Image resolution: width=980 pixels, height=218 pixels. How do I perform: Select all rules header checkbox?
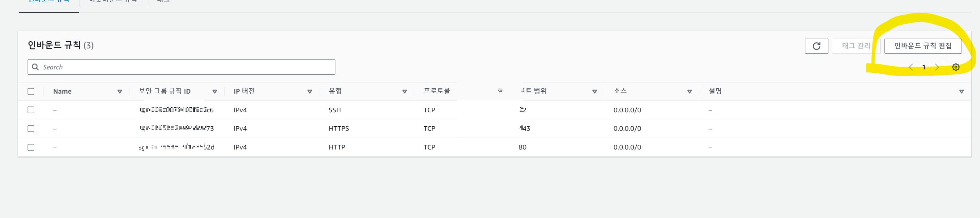click(31, 91)
